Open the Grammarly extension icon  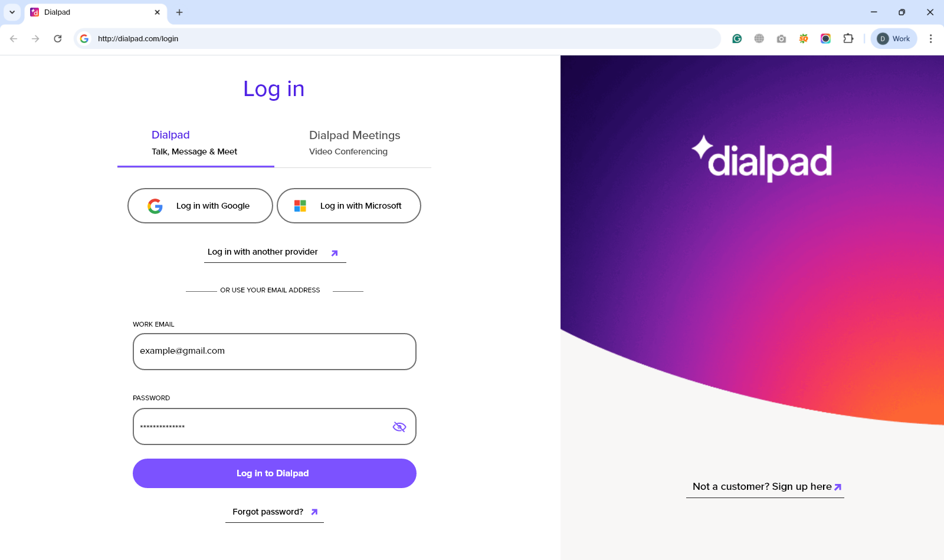point(737,39)
